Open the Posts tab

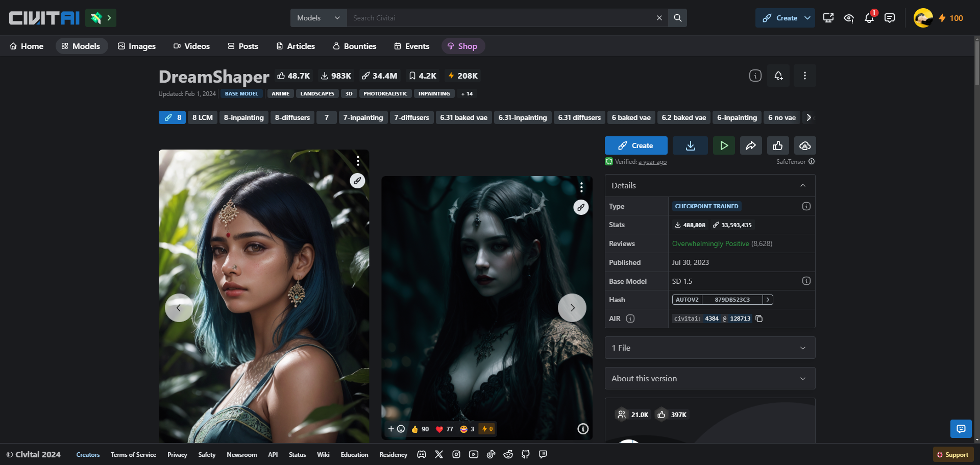(x=243, y=46)
